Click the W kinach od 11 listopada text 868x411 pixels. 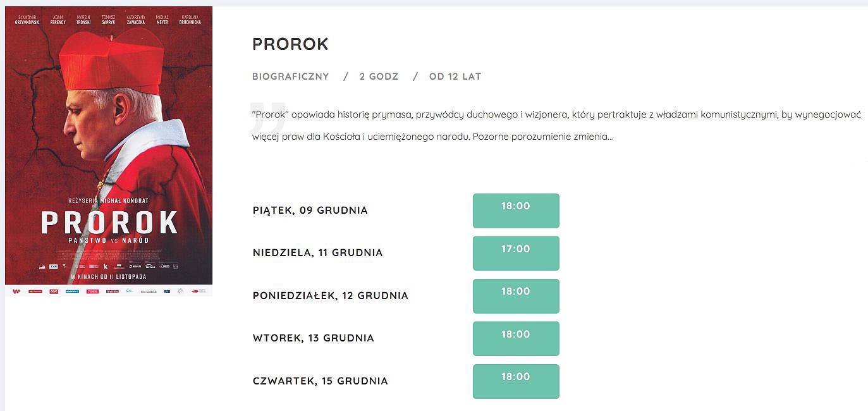[108, 277]
